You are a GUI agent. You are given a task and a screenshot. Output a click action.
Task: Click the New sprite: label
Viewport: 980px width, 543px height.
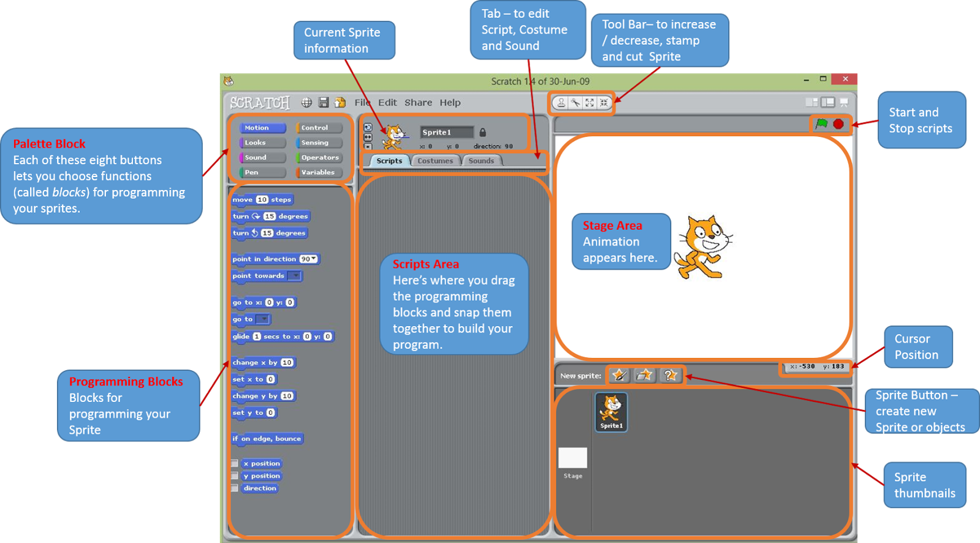click(580, 376)
